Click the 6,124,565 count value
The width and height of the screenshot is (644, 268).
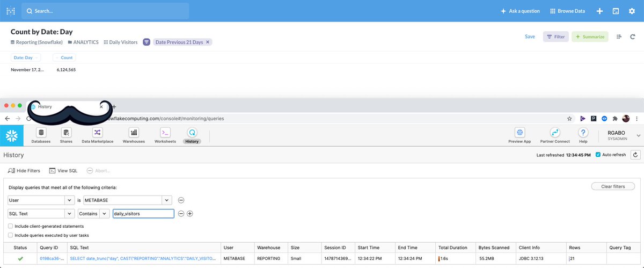66,70
